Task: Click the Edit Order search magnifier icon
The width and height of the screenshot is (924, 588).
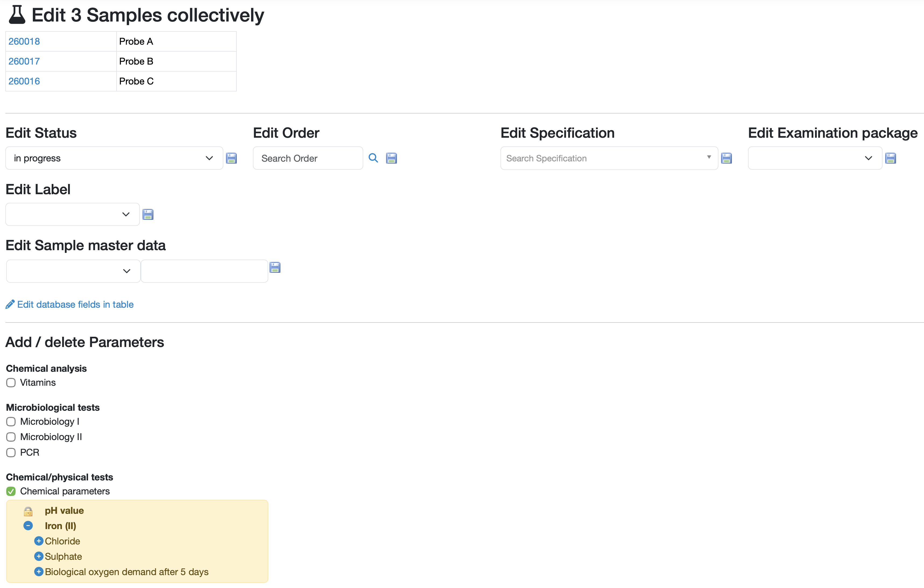Action: coord(373,158)
